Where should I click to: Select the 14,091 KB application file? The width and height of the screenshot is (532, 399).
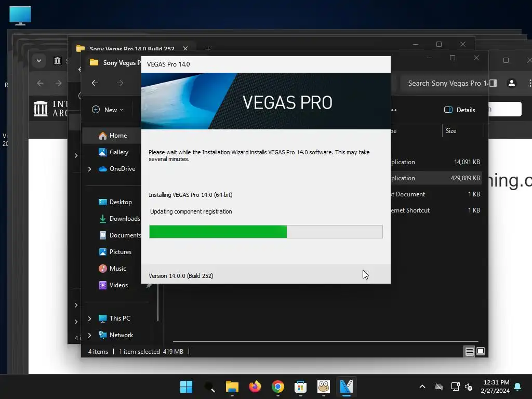pos(436,162)
